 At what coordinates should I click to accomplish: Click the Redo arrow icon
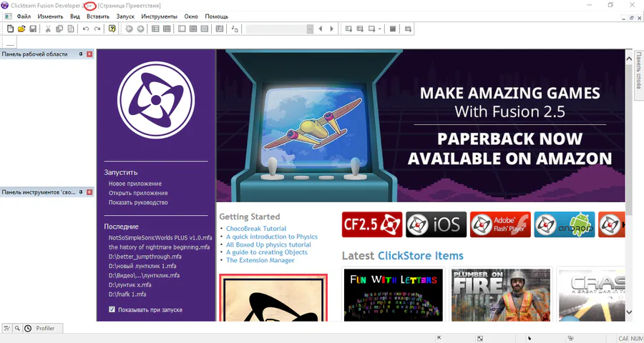pyautogui.click(x=97, y=29)
